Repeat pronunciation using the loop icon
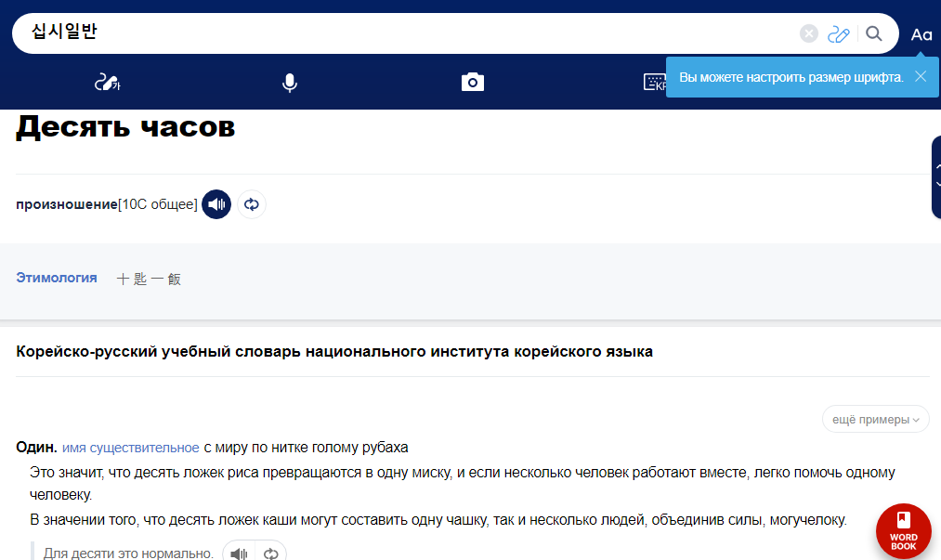The height and width of the screenshot is (560, 941). click(252, 204)
